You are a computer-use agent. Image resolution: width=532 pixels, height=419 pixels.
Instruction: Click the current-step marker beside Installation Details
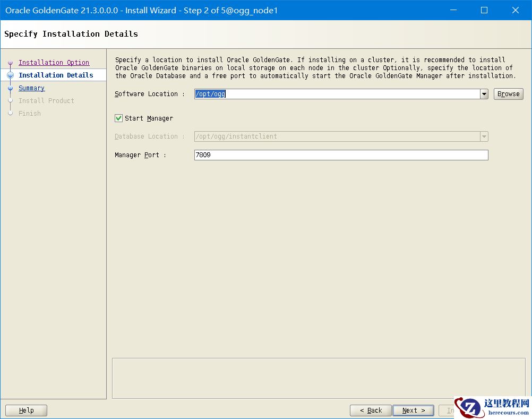coord(10,75)
